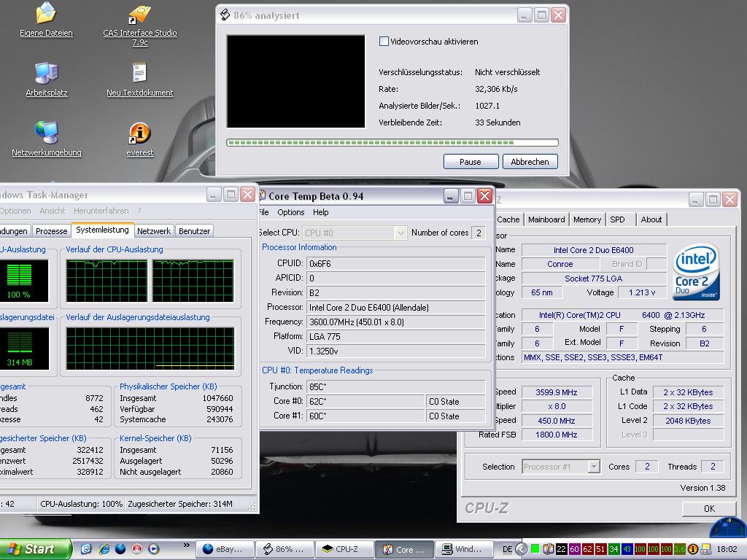Enable the Videovorschau aktivieren checkbox

384,42
